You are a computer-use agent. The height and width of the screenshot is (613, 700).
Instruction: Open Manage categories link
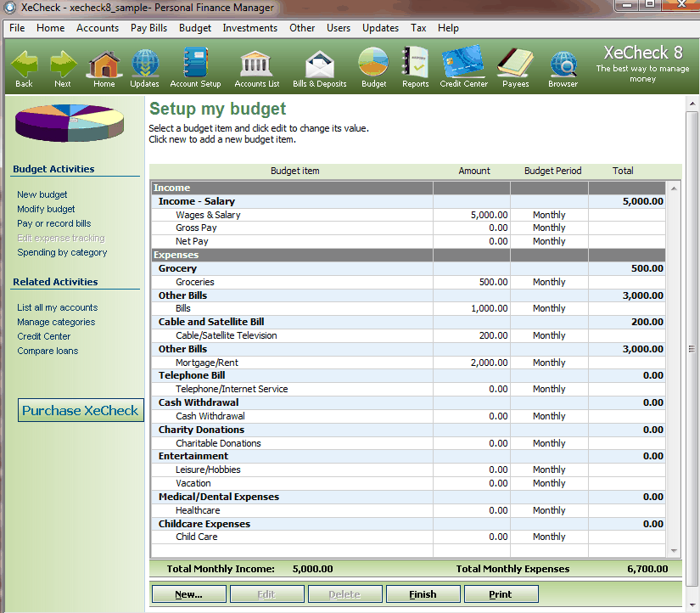pyautogui.click(x=56, y=322)
